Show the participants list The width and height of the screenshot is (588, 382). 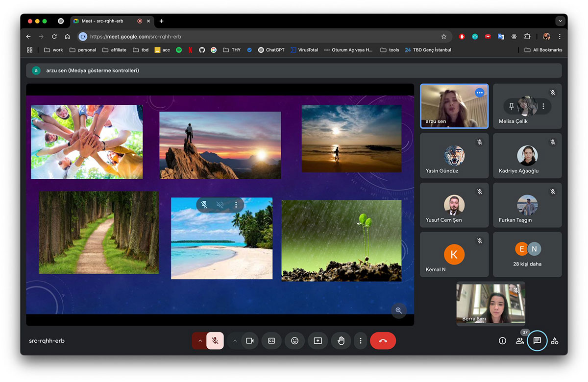519,341
